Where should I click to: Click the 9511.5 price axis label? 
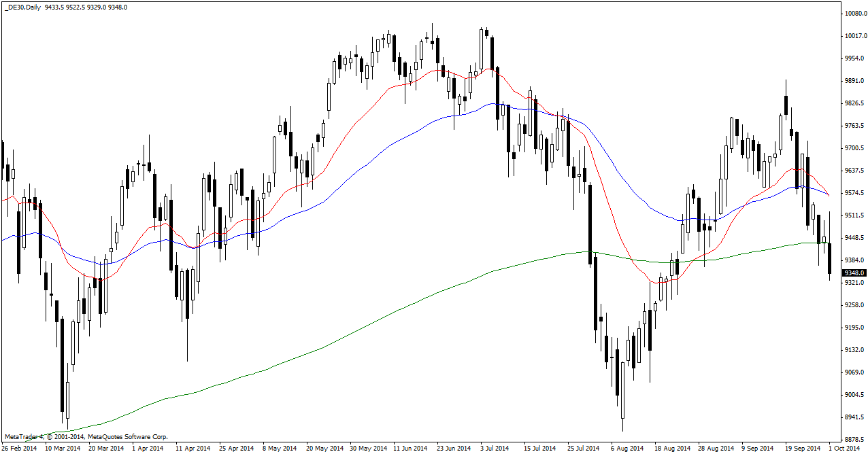(x=854, y=215)
